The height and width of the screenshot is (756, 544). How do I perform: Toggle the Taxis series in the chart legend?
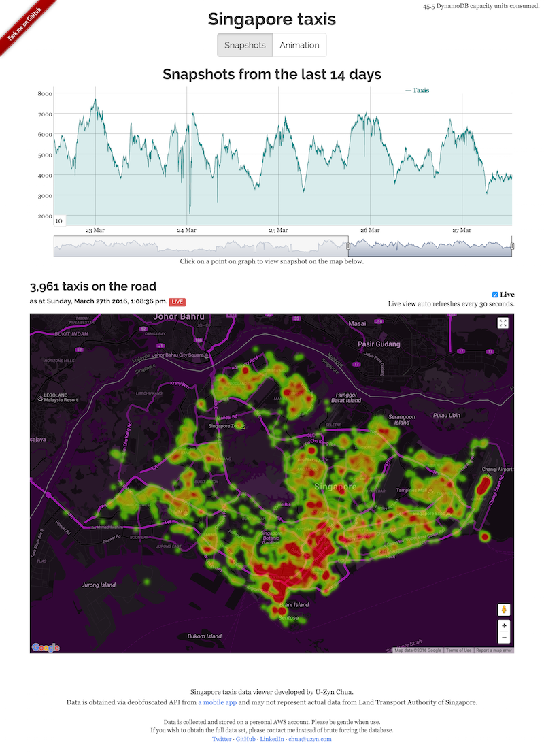click(417, 90)
